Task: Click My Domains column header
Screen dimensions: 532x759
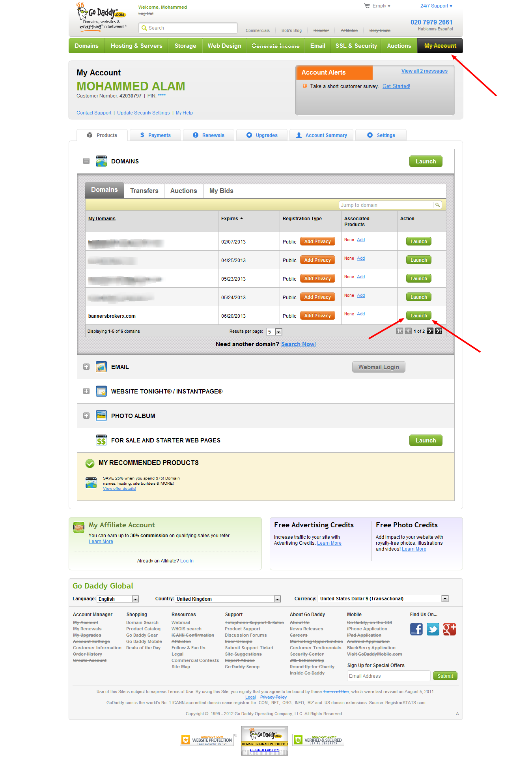Action: (102, 219)
